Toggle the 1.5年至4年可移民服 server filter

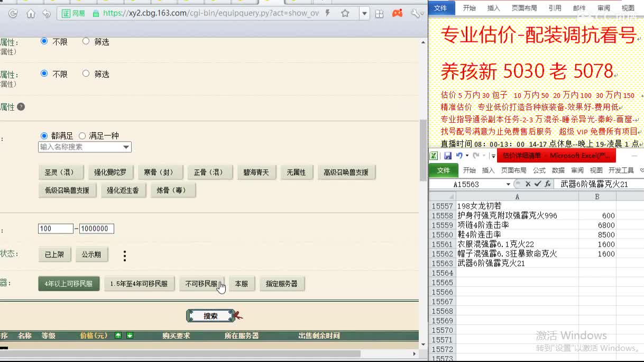[139, 284]
